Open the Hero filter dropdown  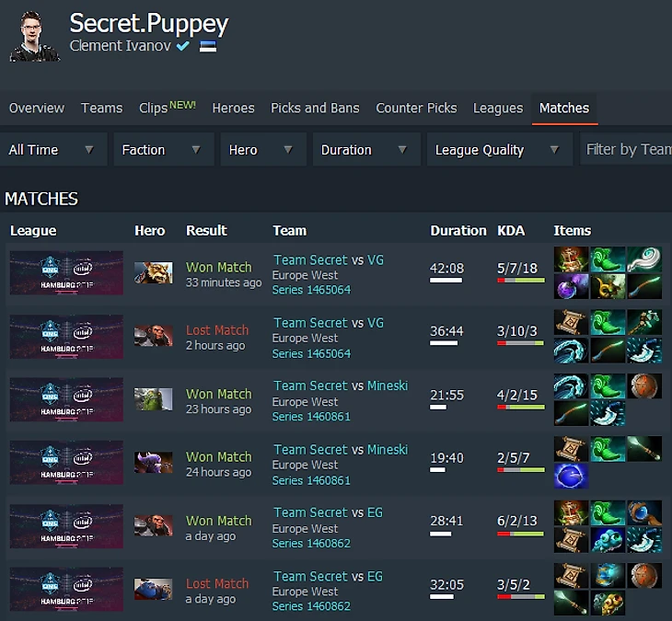click(x=263, y=149)
